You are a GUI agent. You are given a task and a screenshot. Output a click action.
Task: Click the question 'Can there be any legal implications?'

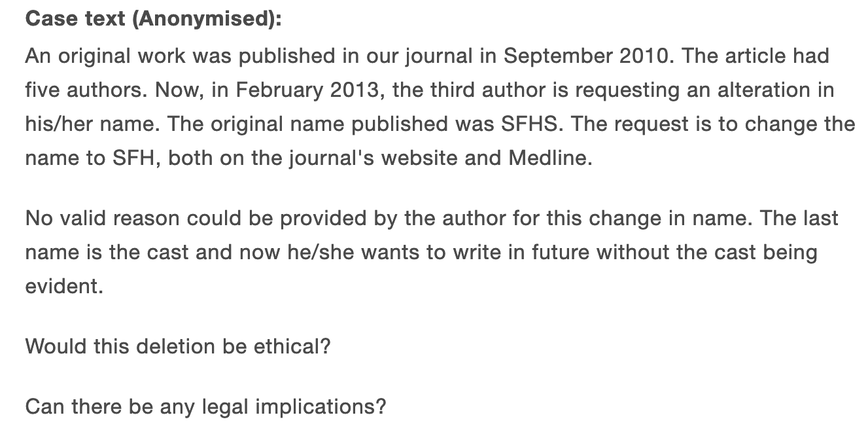(205, 407)
